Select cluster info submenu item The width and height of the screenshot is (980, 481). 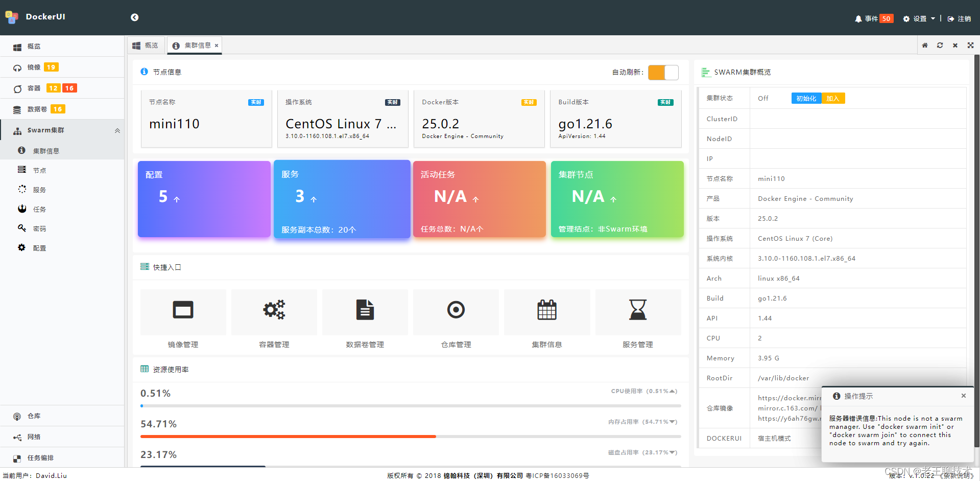(62, 151)
